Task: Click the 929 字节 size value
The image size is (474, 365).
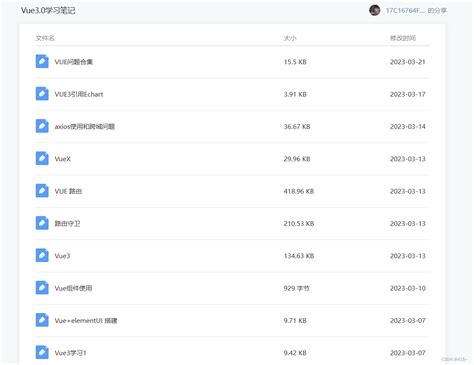Action: (x=297, y=288)
